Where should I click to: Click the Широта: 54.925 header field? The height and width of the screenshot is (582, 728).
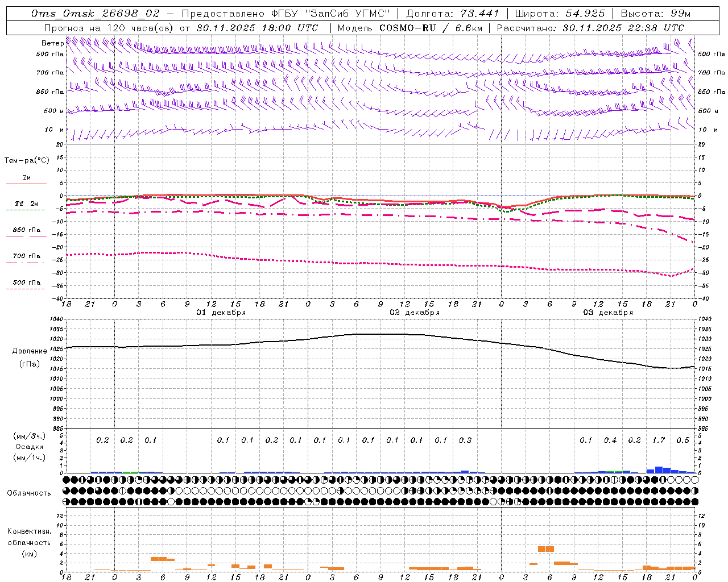(x=560, y=14)
